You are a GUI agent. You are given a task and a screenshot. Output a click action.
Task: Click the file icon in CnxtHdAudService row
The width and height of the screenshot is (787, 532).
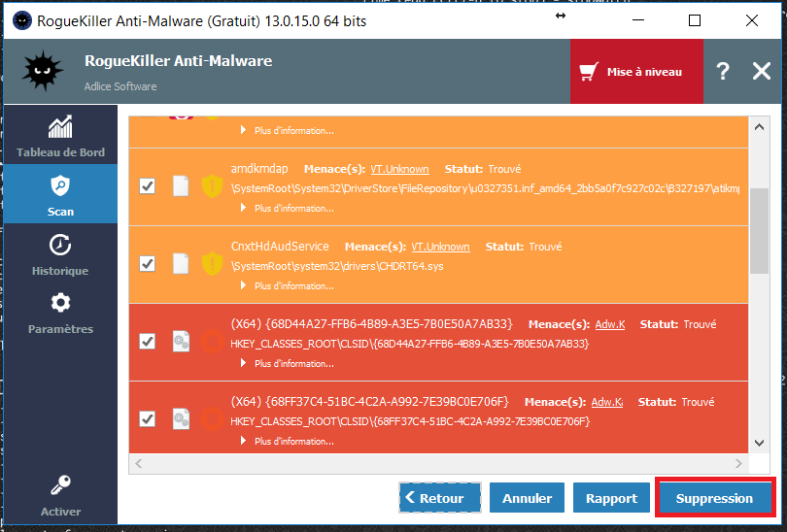[181, 264]
